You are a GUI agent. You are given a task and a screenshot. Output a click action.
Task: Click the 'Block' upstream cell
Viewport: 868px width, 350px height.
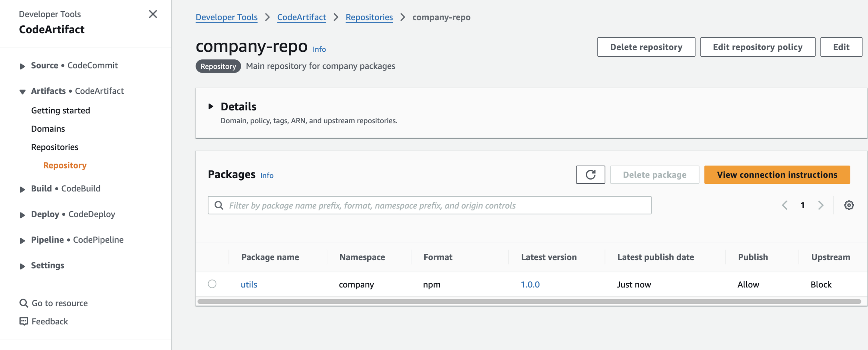click(x=821, y=285)
